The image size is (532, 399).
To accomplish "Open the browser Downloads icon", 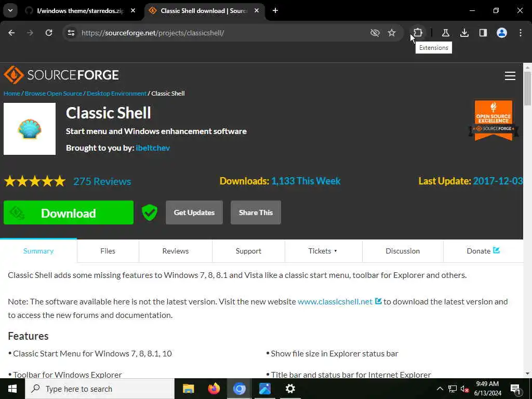I will point(464,33).
